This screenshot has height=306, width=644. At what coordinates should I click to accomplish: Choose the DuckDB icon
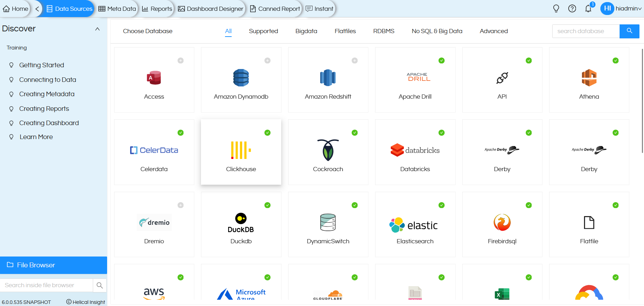241,223
